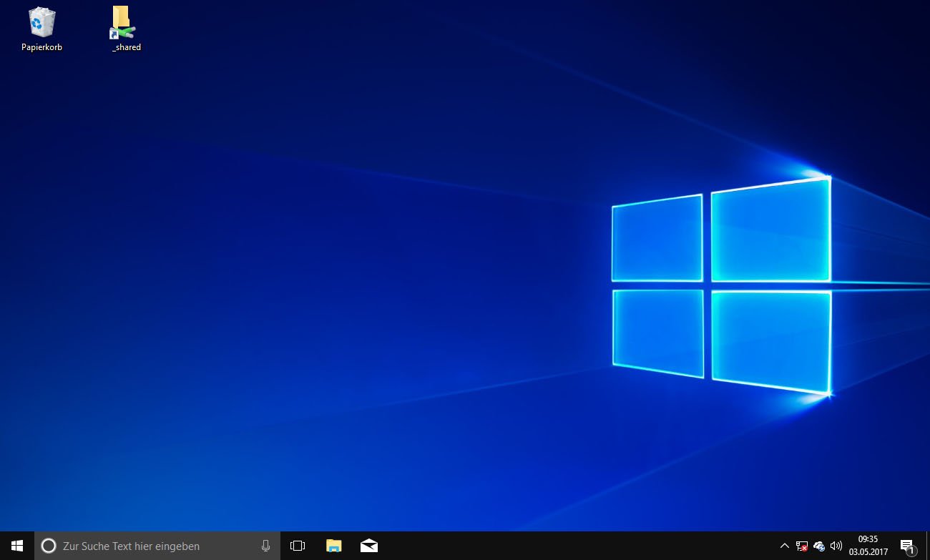The width and height of the screenshot is (930, 560).
Task: Check network status via the tray network icon
Action: (802, 546)
